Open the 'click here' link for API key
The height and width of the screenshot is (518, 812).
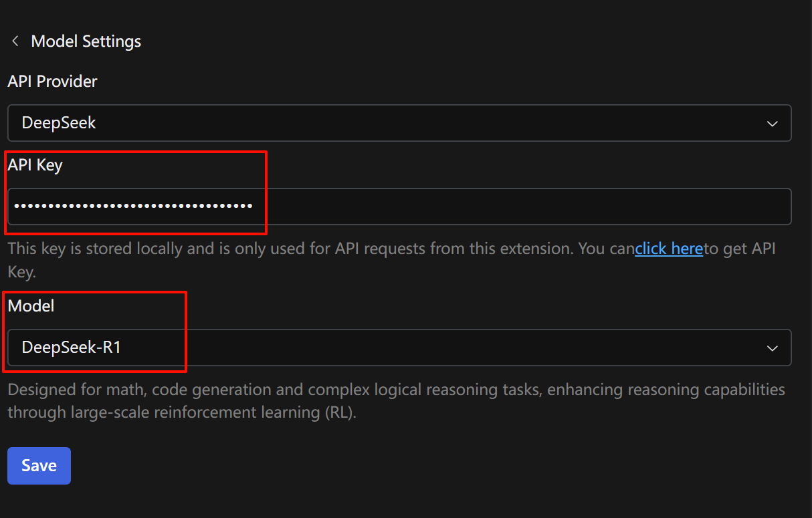tap(668, 249)
